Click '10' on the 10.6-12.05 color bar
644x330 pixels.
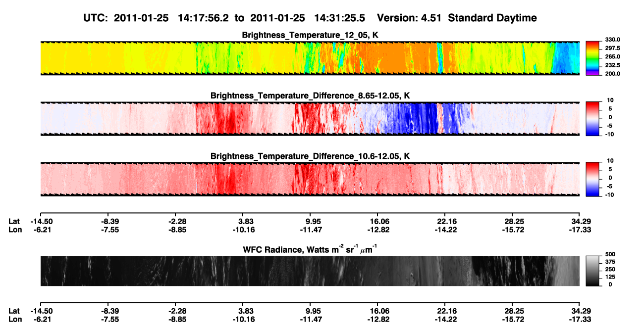pyautogui.click(x=610, y=161)
